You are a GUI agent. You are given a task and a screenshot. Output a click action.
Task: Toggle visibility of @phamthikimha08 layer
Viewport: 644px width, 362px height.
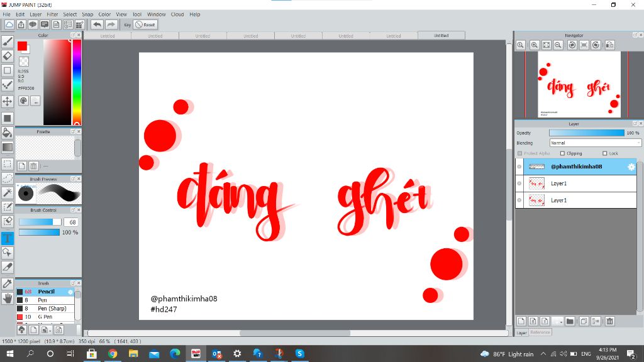519,167
